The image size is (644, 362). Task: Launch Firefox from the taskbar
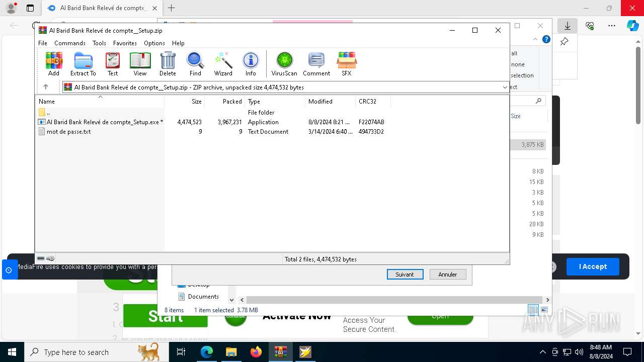[x=256, y=352]
